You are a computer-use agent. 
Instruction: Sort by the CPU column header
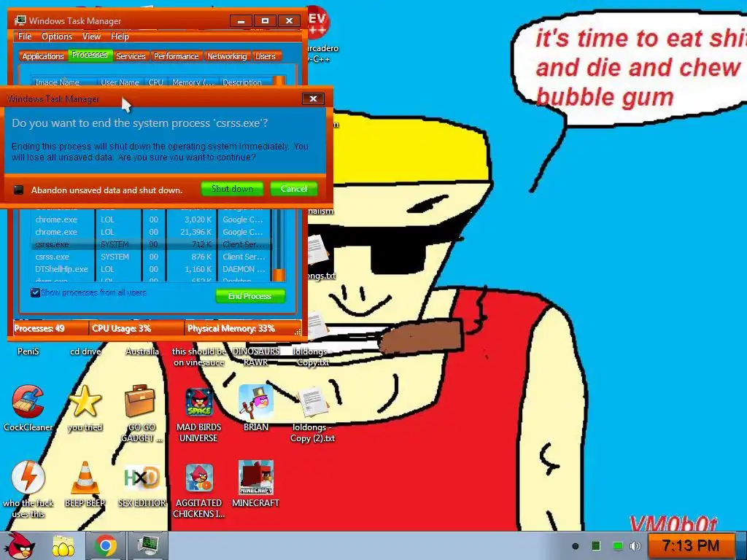pos(155,82)
